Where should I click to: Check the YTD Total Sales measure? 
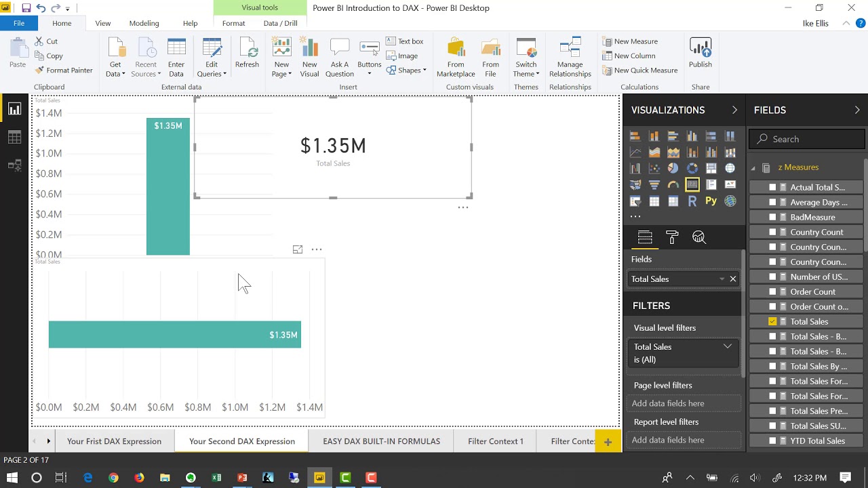coord(772,441)
